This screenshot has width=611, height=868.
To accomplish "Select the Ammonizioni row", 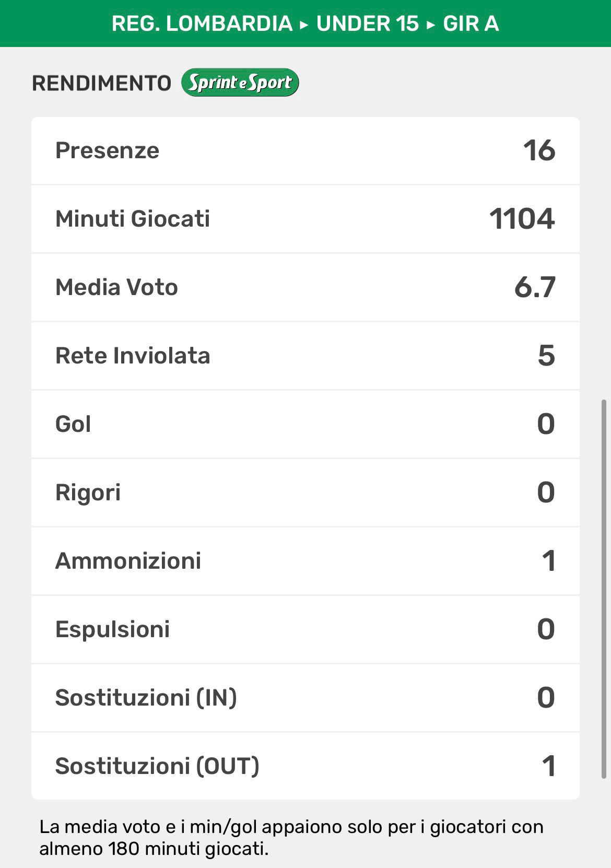I will [305, 561].
